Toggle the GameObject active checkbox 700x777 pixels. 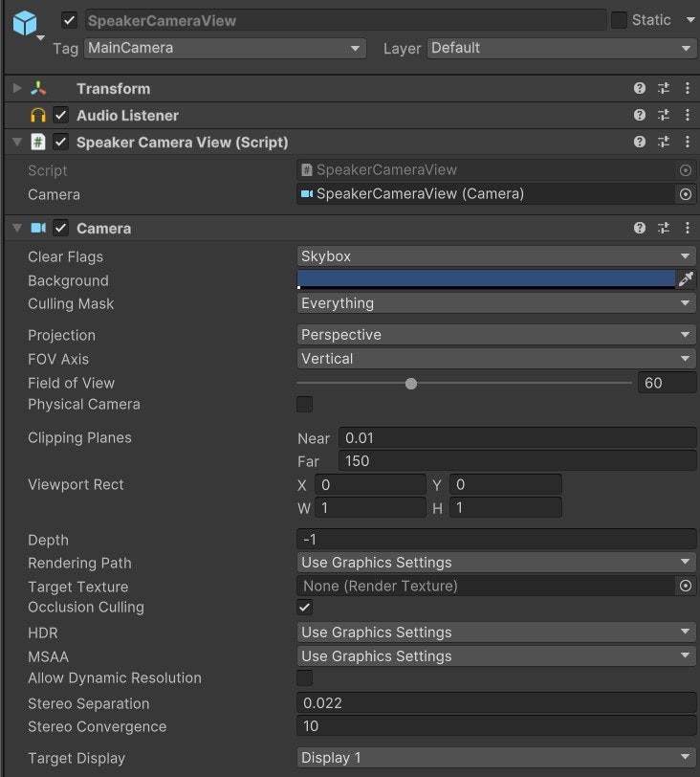pyautogui.click(x=69, y=20)
